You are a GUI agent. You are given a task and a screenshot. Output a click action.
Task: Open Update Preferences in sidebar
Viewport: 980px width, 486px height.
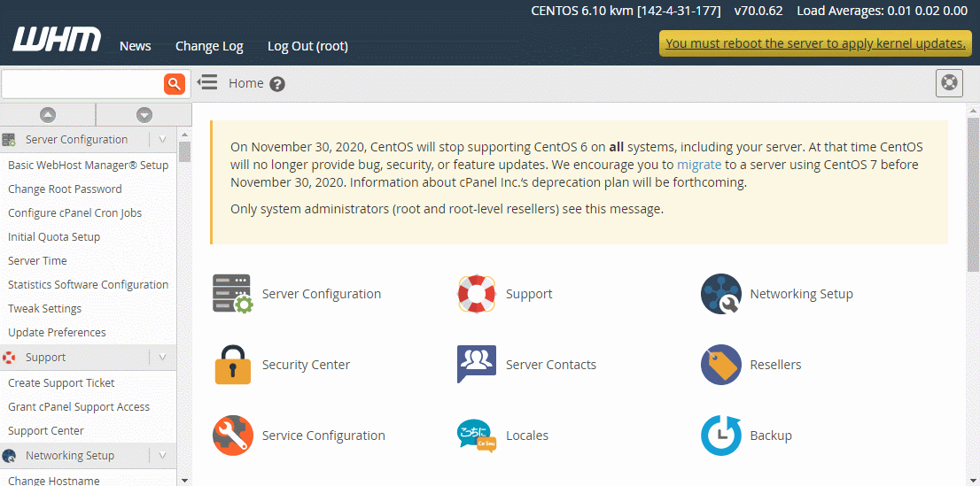57,332
